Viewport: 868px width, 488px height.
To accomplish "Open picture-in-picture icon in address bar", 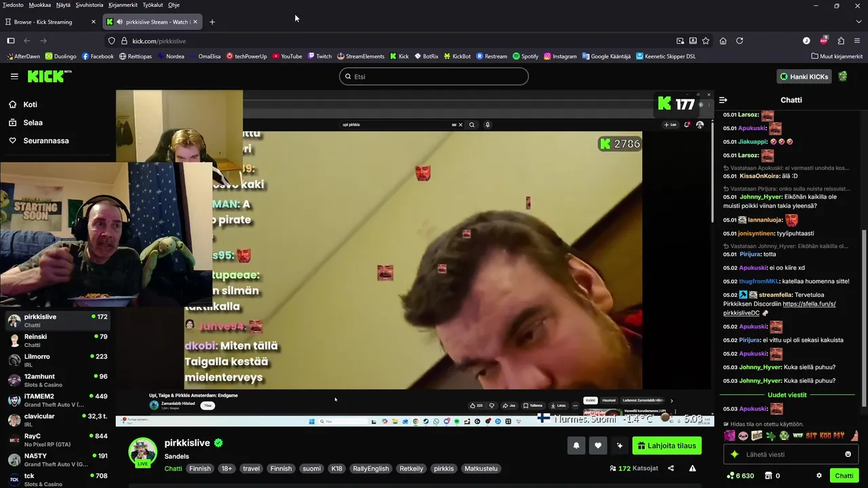I will tap(680, 41).
